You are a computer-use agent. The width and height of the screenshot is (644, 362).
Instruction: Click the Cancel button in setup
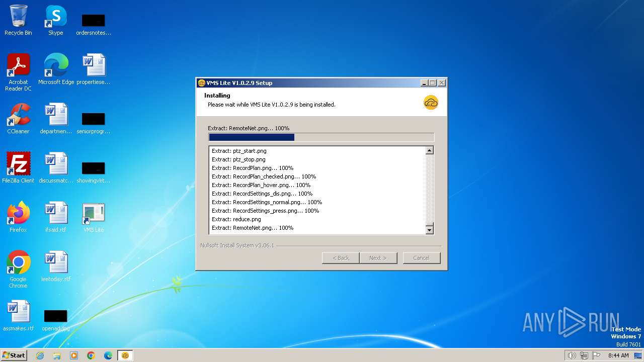pyautogui.click(x=422, y=258)
